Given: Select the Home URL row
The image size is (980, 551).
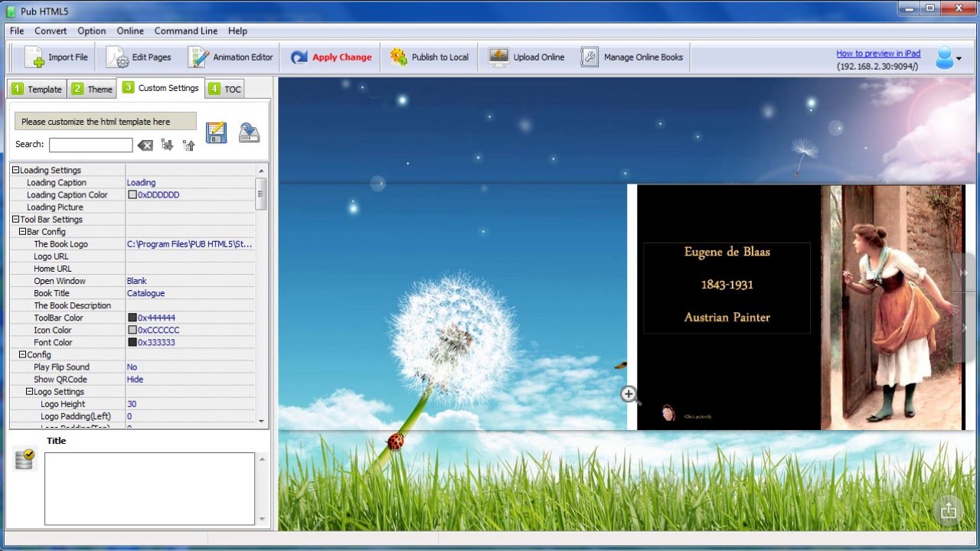Looking at the screenshot, I should [132, 269].
